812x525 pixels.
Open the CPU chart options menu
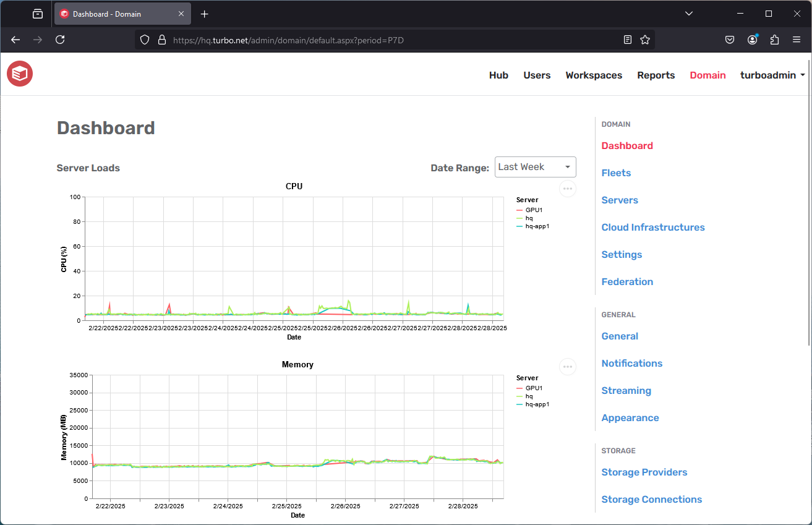567,189
